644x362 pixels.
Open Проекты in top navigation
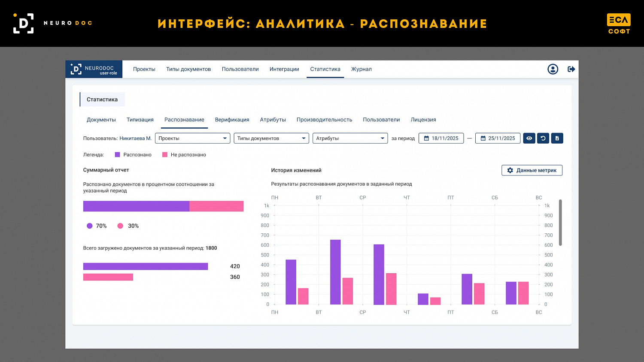coord(144,69)
